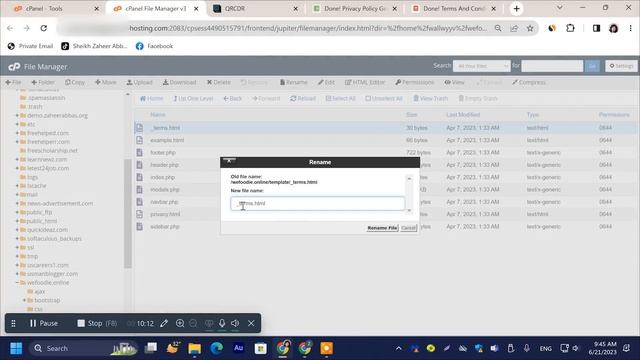The width and height of the screenshot is (640, 360).
Task: Switch to Done! Privacy Policy tab
Action: 355,9
